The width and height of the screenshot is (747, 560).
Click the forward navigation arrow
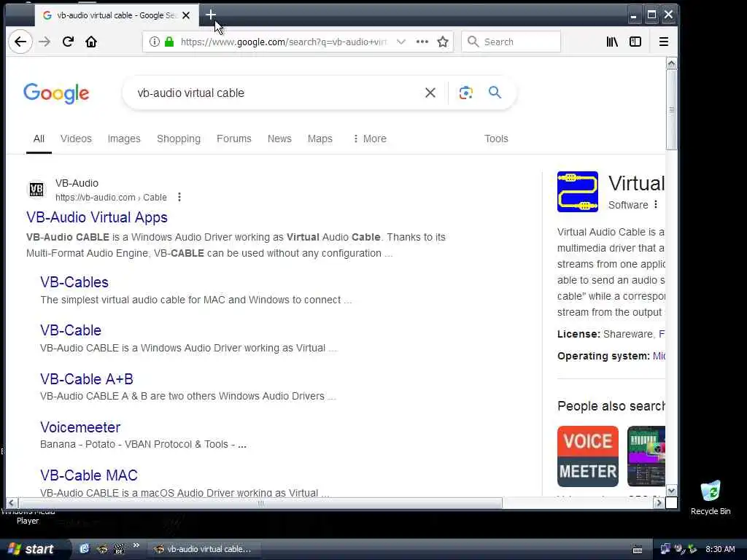pyautogui.click(x=44, y=42)
